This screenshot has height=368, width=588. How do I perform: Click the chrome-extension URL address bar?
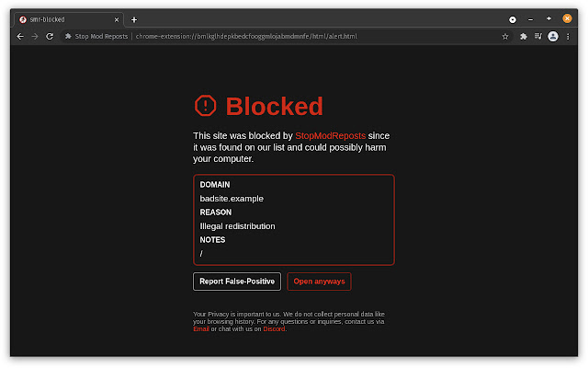[276, 36]
